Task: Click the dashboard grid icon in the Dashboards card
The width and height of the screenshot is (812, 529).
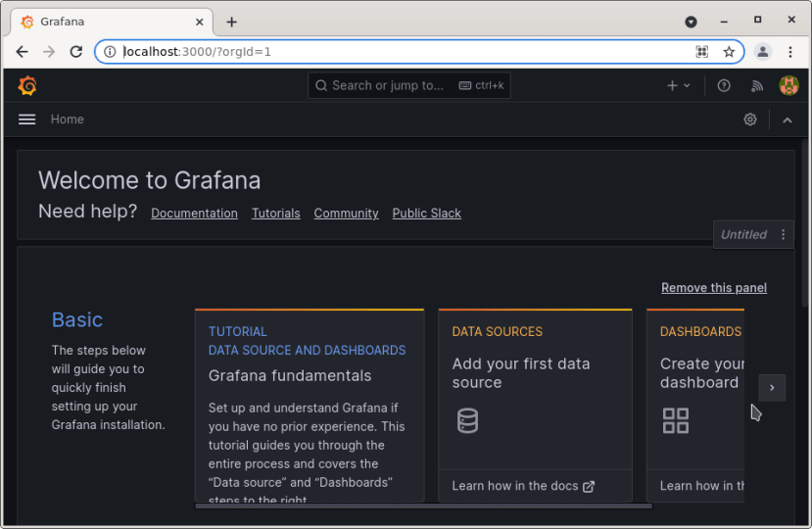Action: pos(675,420)
